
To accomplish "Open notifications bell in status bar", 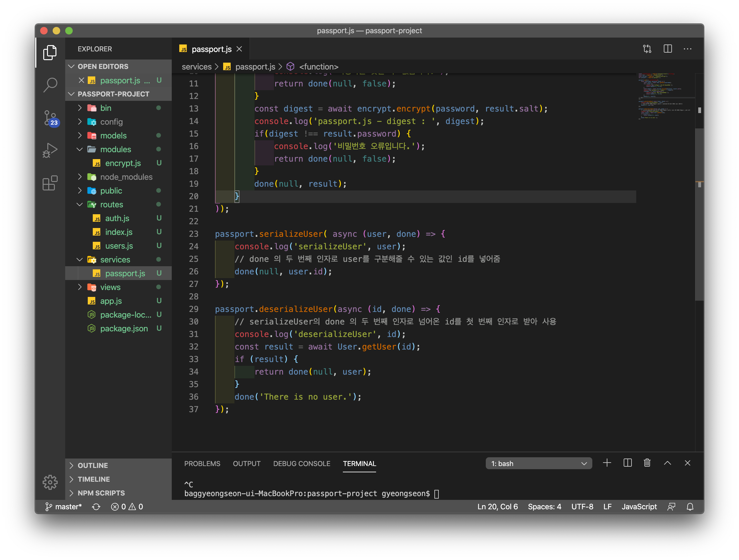I will click(690, 506).
